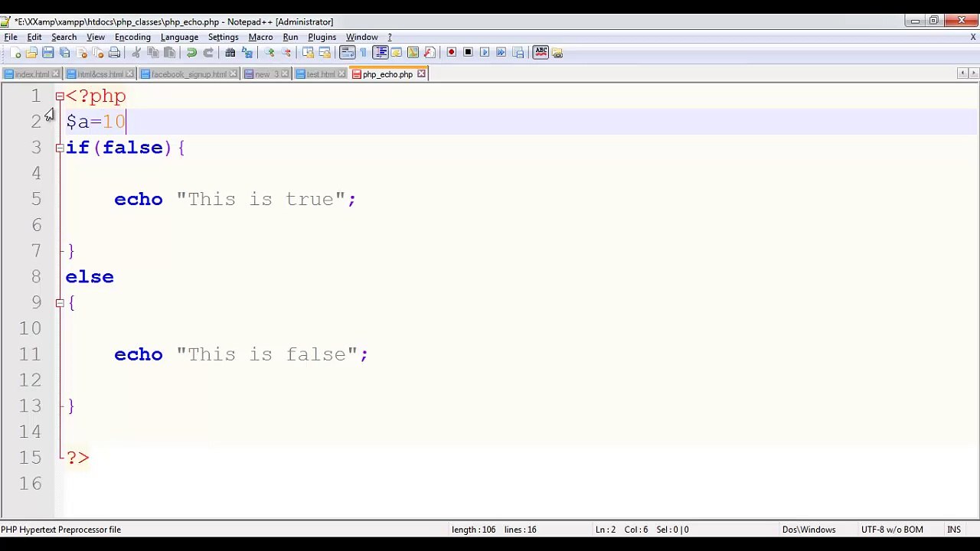This screenshot has width=980, height=551.
Task: Open the View menu
Action: click(96, 37)
